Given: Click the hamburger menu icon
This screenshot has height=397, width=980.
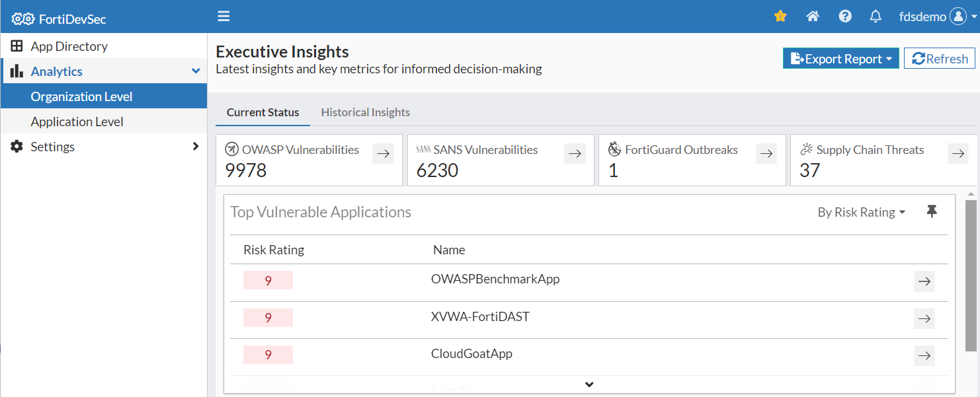Looking at the screenshot, I should pyautogui.click(x=224, y=16).
